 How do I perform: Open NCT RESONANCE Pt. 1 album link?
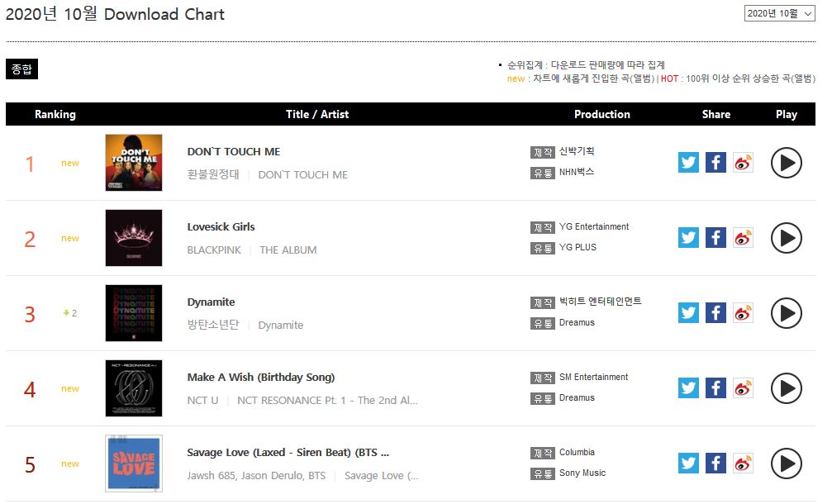click(x=327, y=400)
